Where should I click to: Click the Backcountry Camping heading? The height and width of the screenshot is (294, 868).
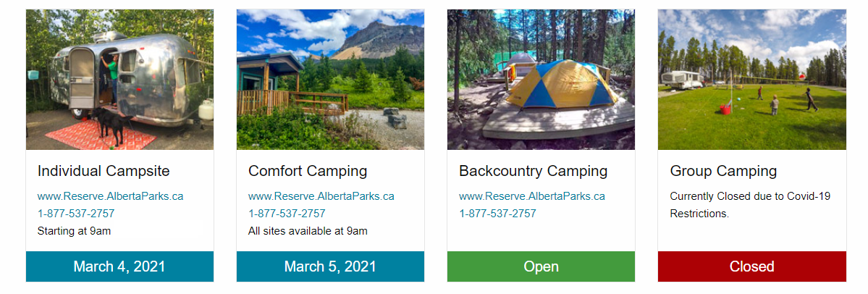click(x=533, y=171)
